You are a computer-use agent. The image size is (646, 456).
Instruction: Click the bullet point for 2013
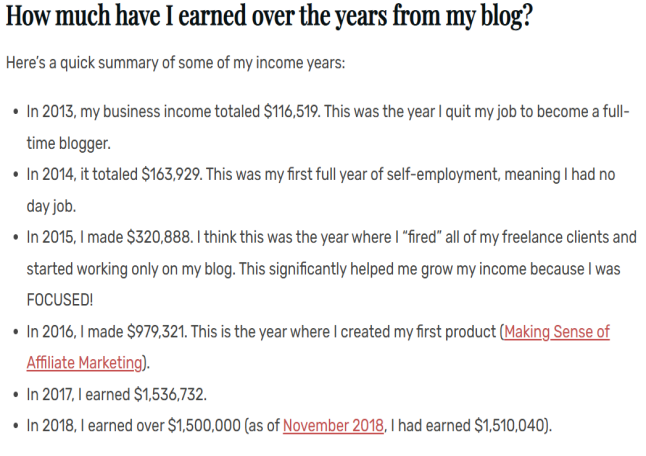coord(16,112)
